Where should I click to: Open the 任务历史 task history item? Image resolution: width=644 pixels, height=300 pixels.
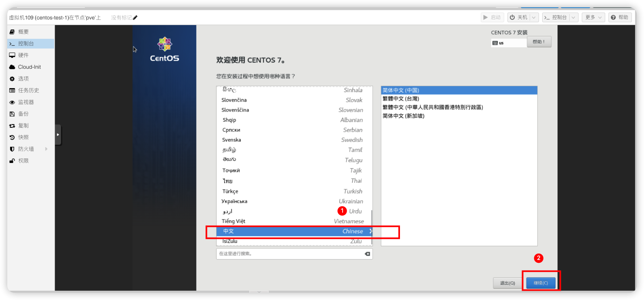[x=31, y=91]
